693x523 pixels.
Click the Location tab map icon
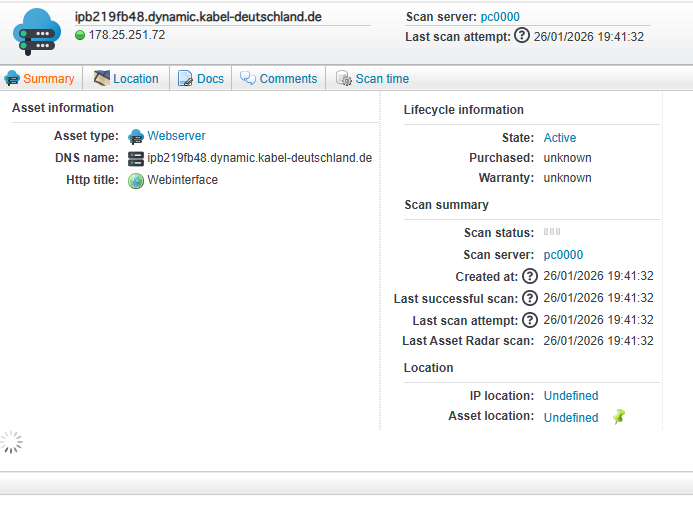[x=102, y=78]
